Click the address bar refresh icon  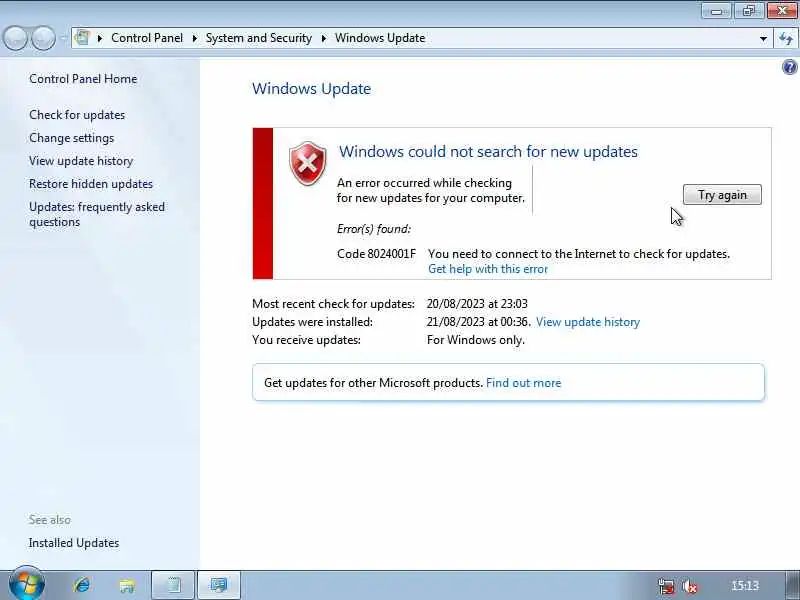click(787, 38)
